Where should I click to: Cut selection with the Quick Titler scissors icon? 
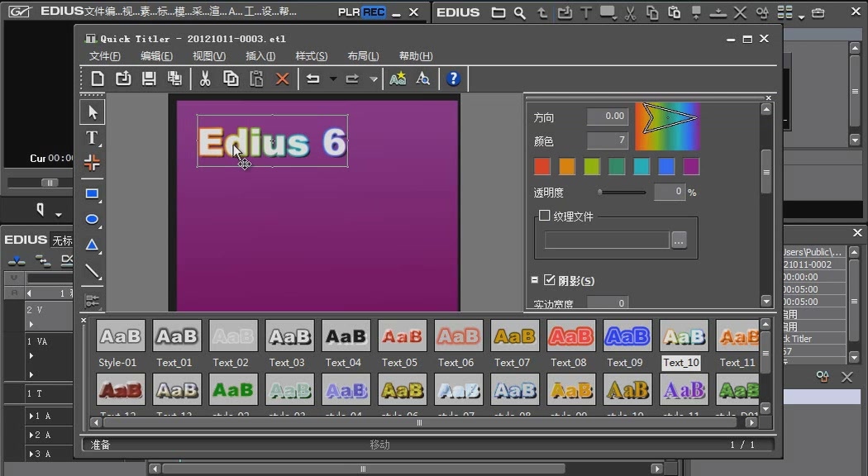pyautogui.click(x=205, y=79)
